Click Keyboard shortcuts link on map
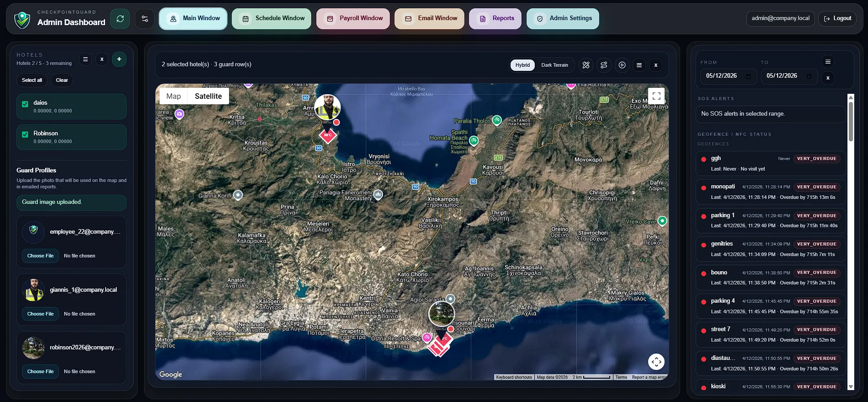This screenshot has height=402, width=868. tap(514, 377)
